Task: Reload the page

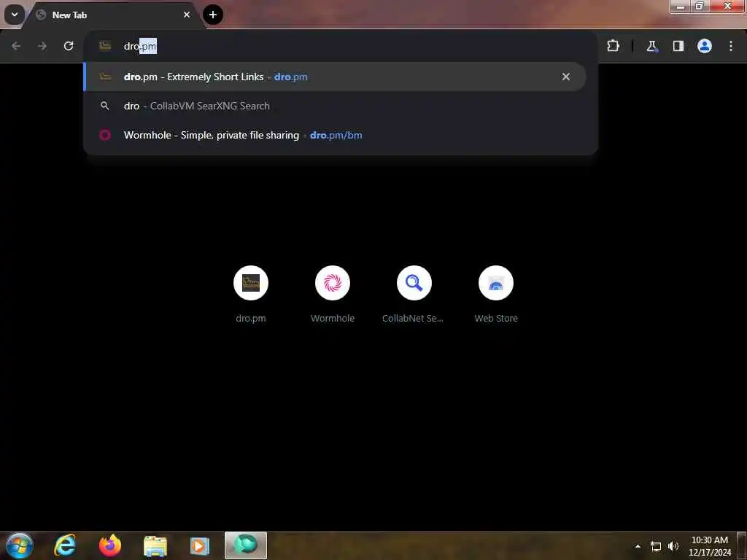Action: point(69,46)
